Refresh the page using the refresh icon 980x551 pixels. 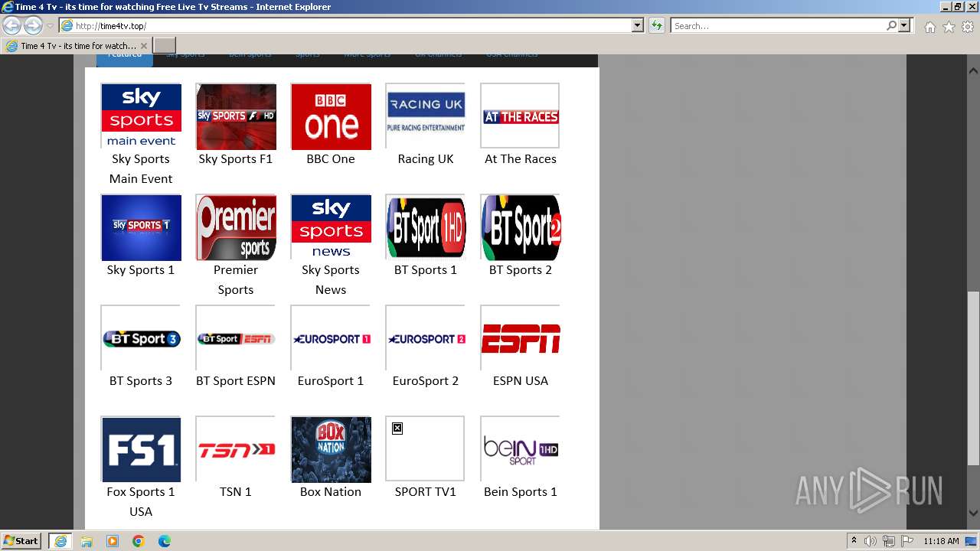click(x=657, y=26)
